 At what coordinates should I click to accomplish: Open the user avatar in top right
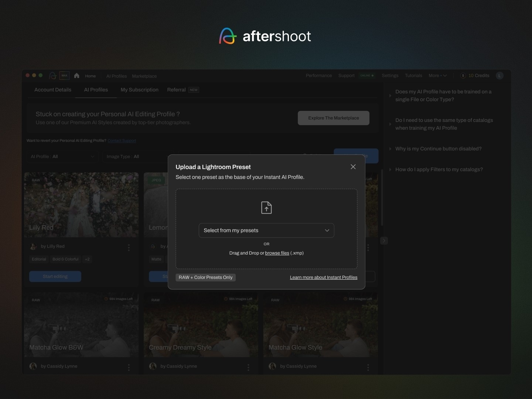pos(499,76)
